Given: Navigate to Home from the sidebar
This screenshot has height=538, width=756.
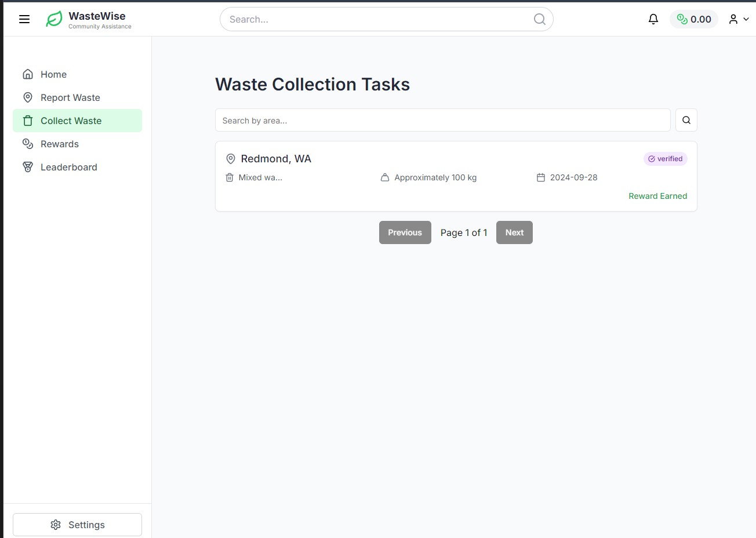Looking at the screenshot, I should [53, 74].
